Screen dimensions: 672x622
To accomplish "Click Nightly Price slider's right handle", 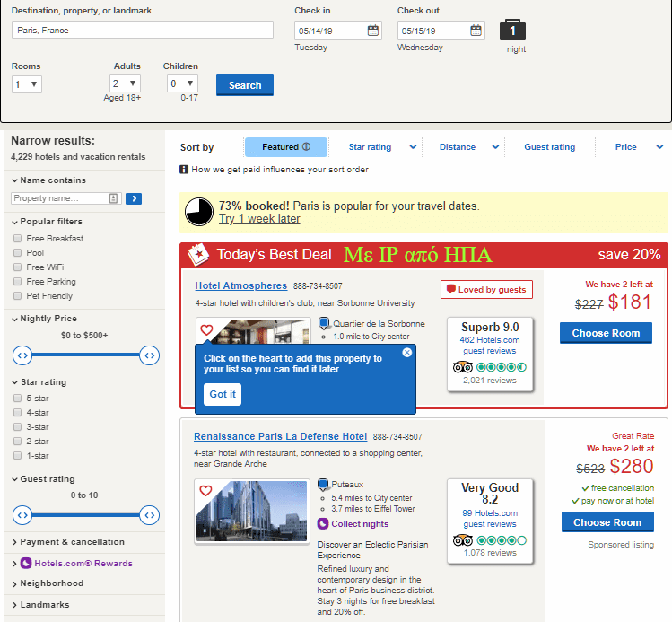I will point(150,355).
